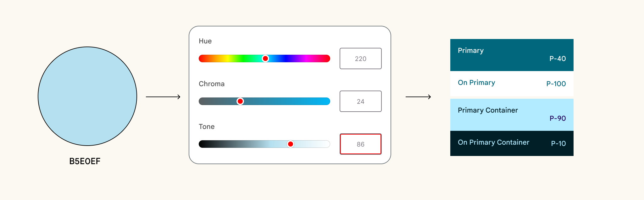This screenshot has width=644, height=200.
Task: Click the arrow pointing to the color roles
Action: pyautogui.click(x=418, y=97)
